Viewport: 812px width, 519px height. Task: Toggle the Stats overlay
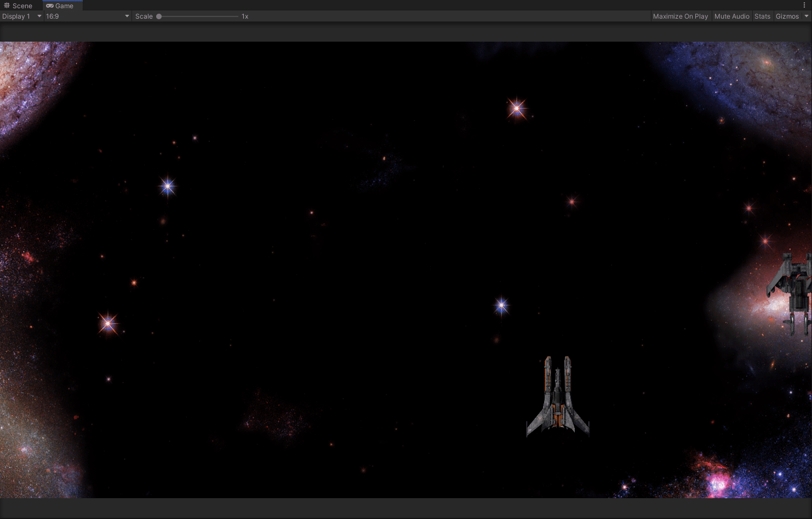click(762, 16)
